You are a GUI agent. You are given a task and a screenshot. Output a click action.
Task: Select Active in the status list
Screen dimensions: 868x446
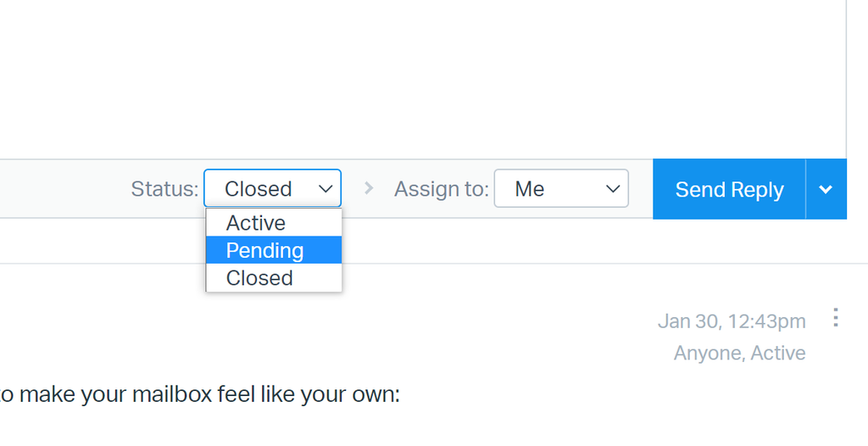274,223
